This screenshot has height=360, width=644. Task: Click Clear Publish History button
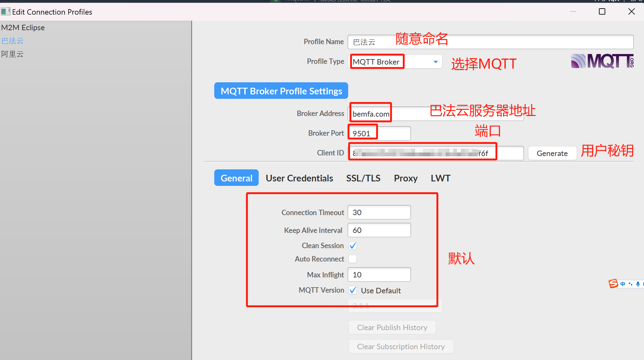pos(392,327)
